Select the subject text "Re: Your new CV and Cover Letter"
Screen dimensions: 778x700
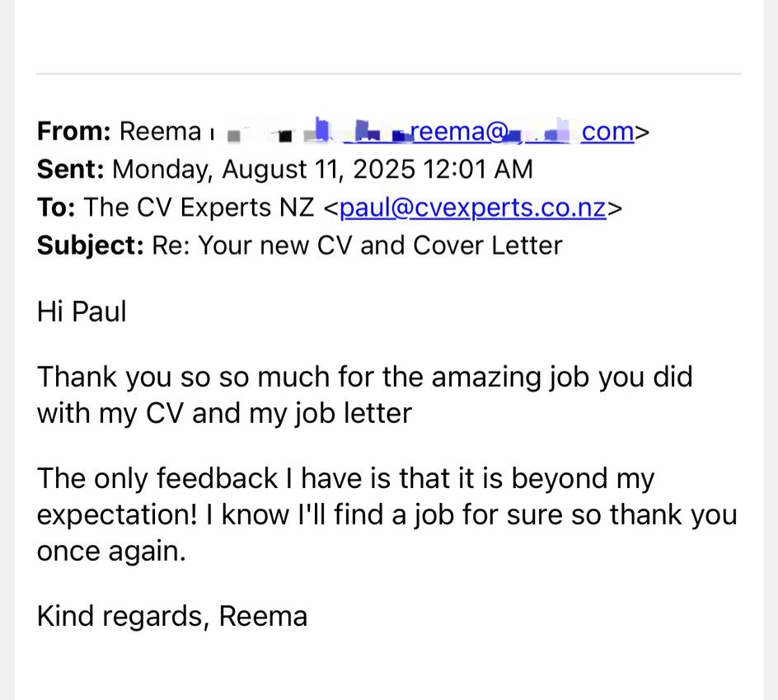pyautogui.click(x=357, y=245)
